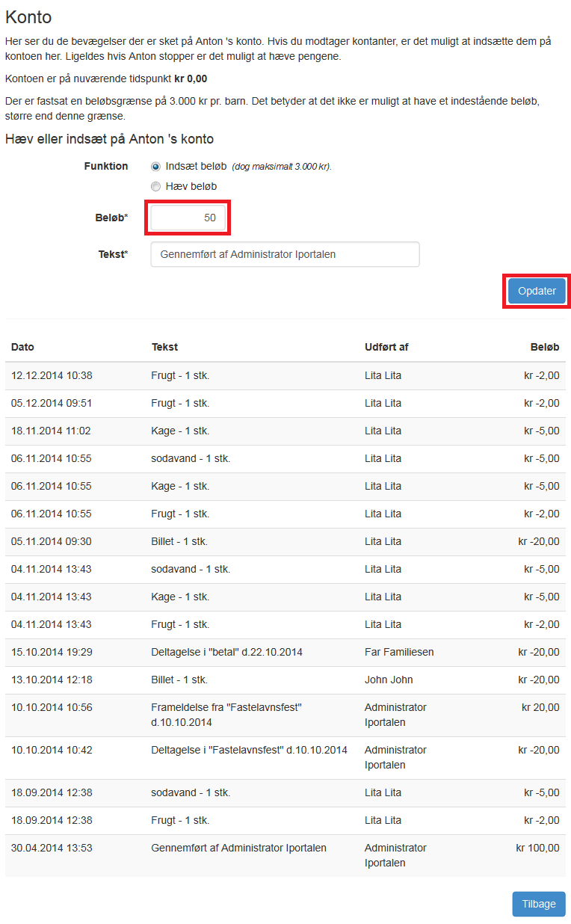Click the Hæv beløb label text
The height and width of the screenshot is (924, 571).
(191, 186)
